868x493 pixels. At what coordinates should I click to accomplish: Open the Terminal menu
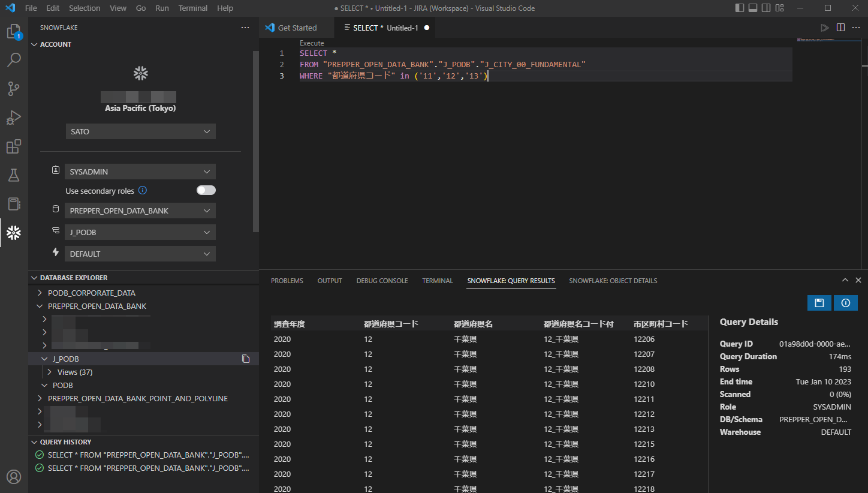(x=192, y=8)
